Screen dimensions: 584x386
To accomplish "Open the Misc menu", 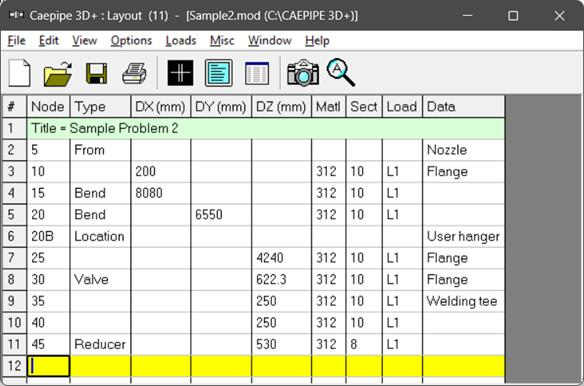I will click(x=222, y=40).
